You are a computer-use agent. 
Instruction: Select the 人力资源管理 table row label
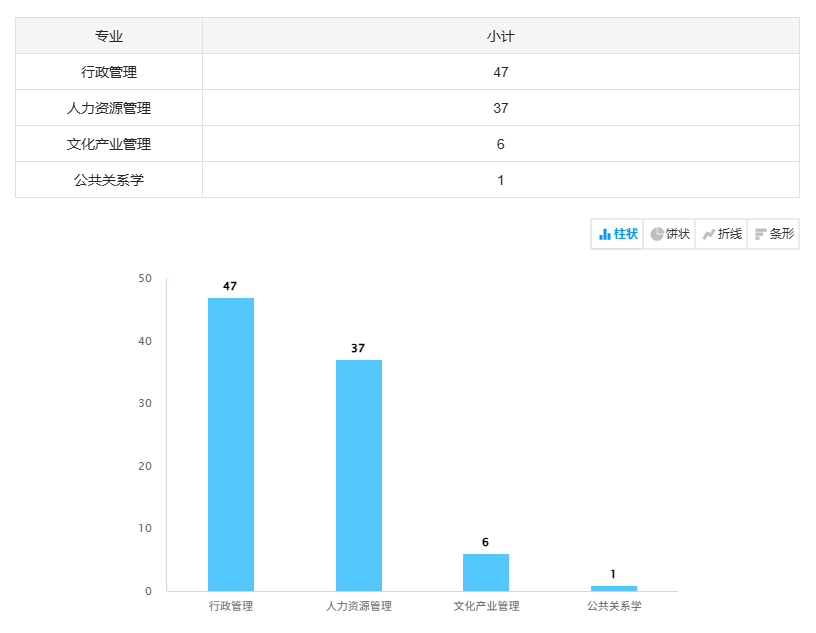point(109,108)
